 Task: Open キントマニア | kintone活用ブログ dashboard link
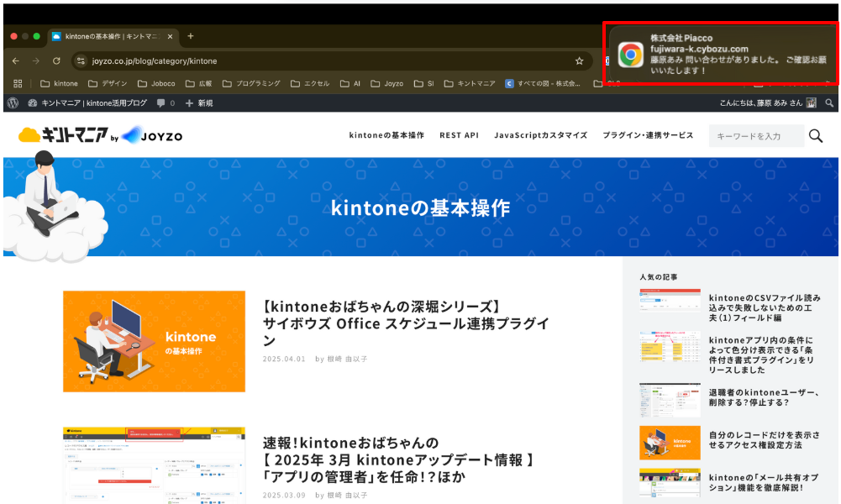click(x=87, y=103)
